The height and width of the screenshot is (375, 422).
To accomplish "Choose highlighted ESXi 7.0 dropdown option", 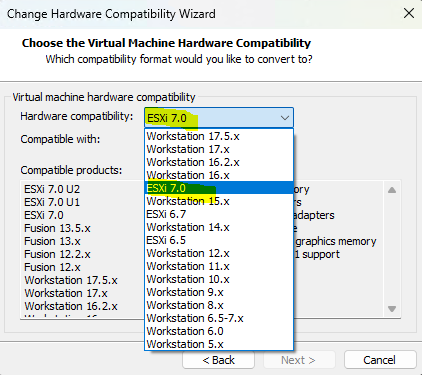I will click(219, 188).
